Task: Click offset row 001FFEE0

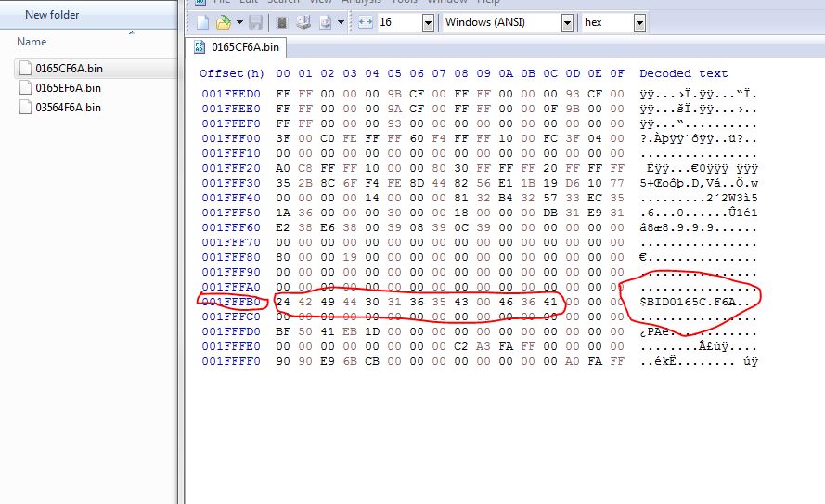Action: tap(231, 109)
